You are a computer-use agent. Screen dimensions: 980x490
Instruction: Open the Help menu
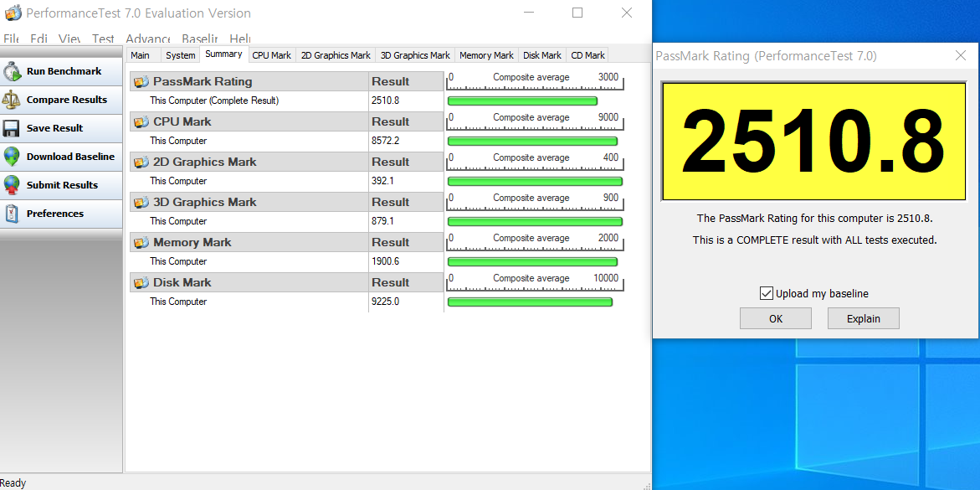pos(240,39)
